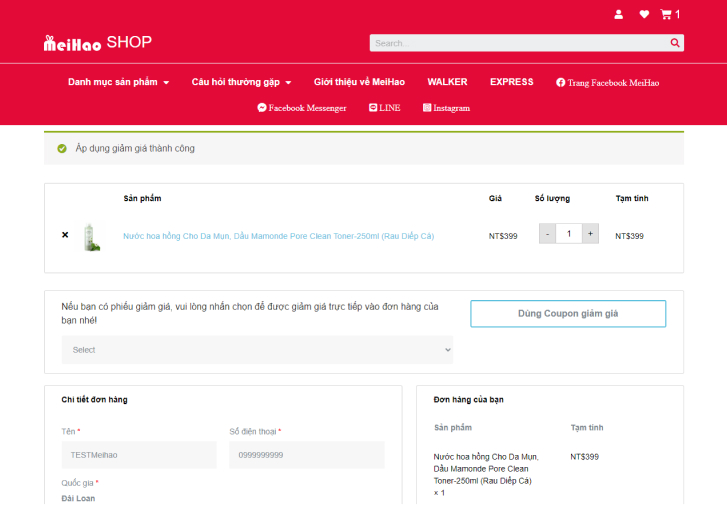This screenshot has height=505, width=727.
Task: Expand Câu hỏi thường gặp menu
Action: (x=241, y=82)
